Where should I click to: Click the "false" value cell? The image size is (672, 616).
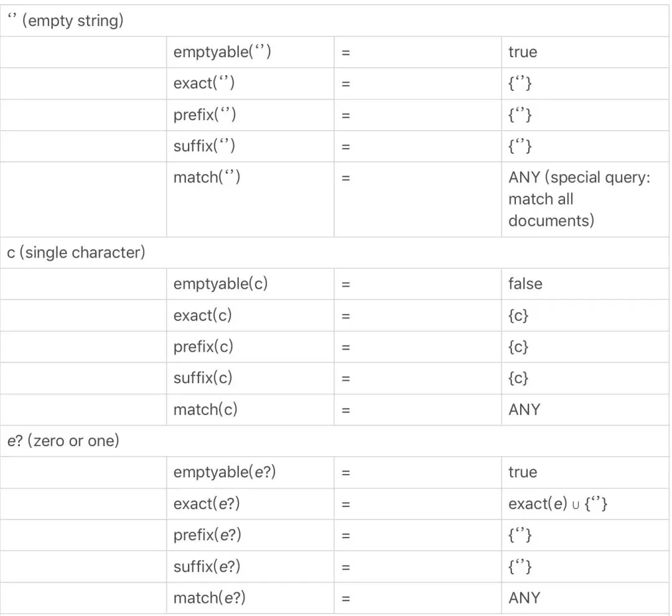(x=525, y=284)
